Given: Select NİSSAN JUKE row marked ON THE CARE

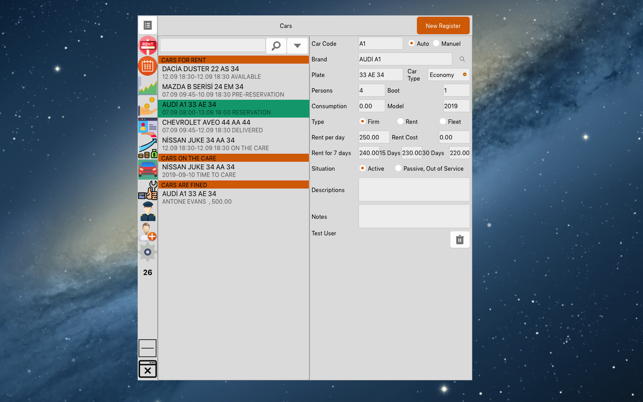Looking at the screenshot, I should tap(233, 144).
